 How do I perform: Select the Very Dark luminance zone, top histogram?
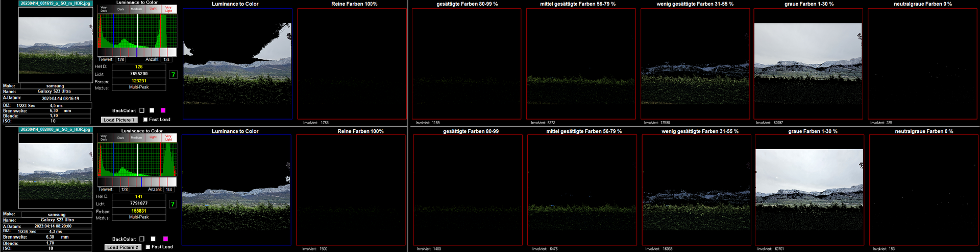pos(104,9)
